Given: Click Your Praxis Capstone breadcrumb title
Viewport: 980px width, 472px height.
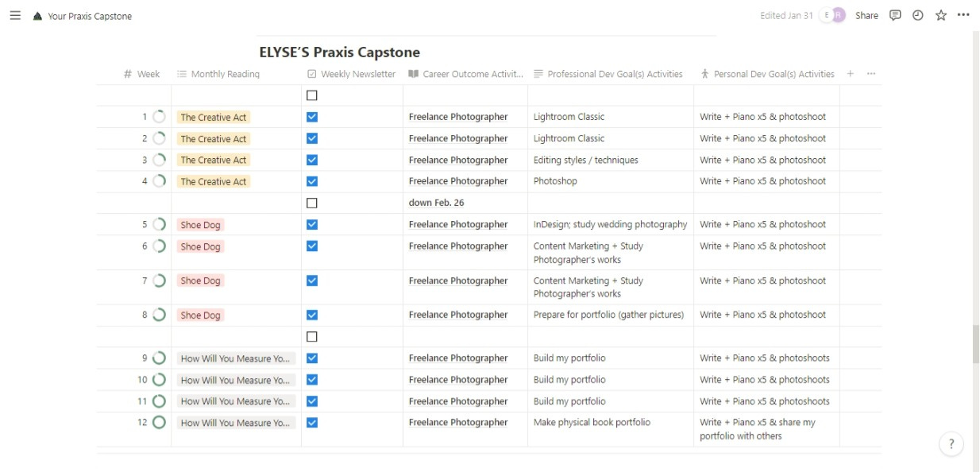Looking at the screenshot, I should point(90,16).
